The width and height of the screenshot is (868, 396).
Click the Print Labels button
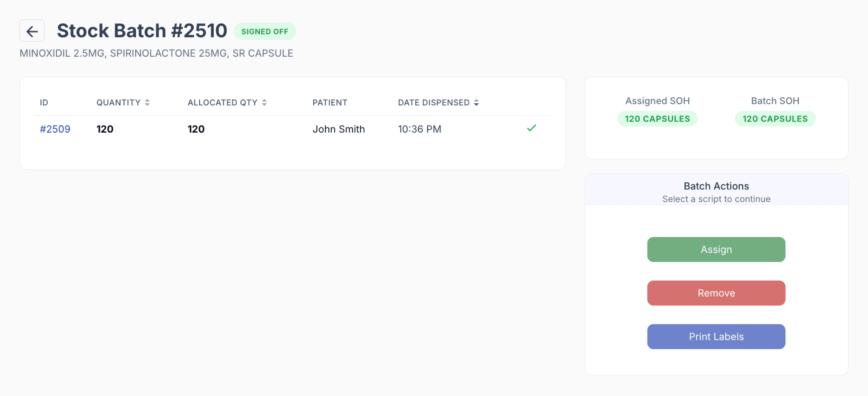tap(716, 337)
